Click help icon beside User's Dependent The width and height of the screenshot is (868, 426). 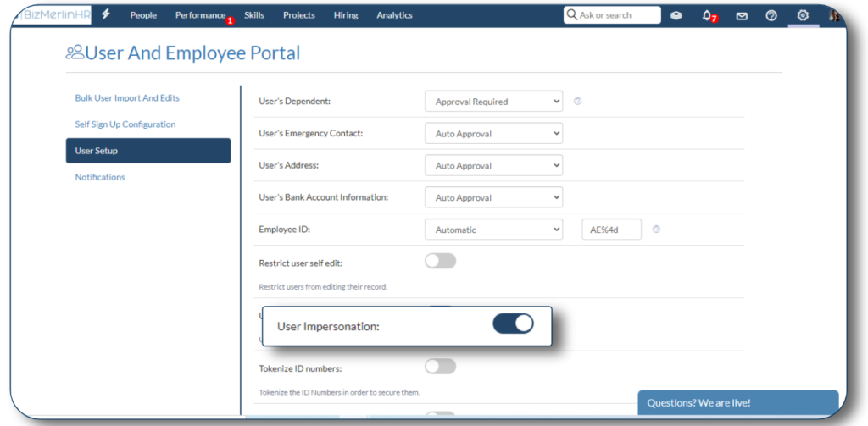[x=577, y=102]
